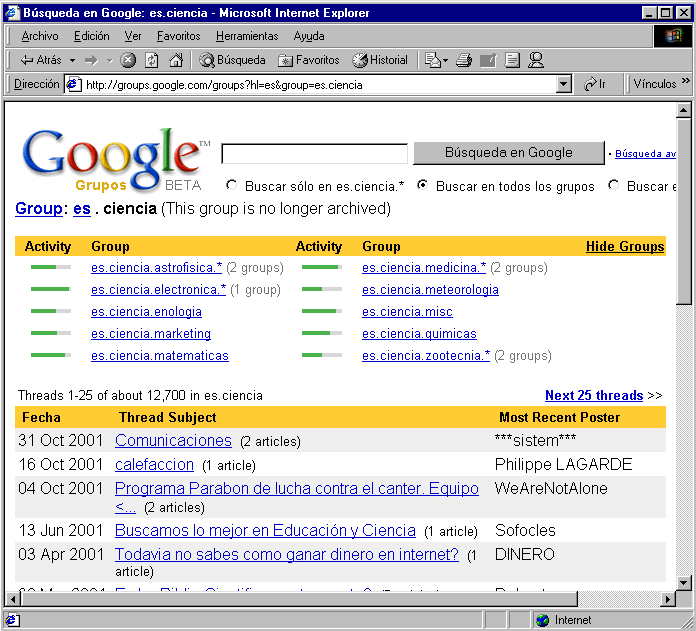Open the Búsqueda avanzada link

(645, 154)
